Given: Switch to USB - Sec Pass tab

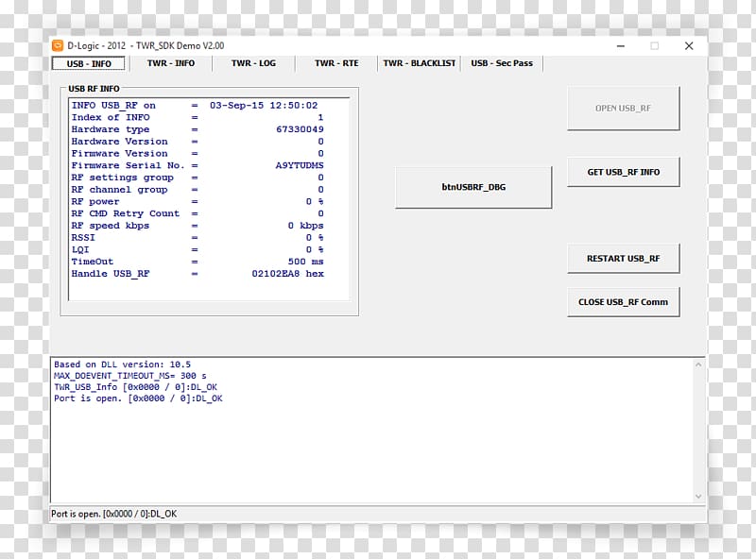Looking at the screenshot, I should (502, 63).
